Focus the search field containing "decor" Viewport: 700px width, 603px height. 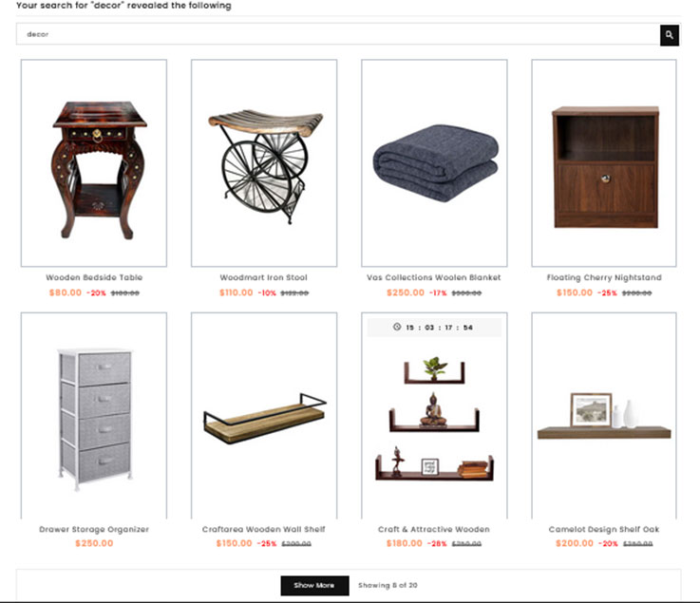pyautogui.click(x=338, y=34)
